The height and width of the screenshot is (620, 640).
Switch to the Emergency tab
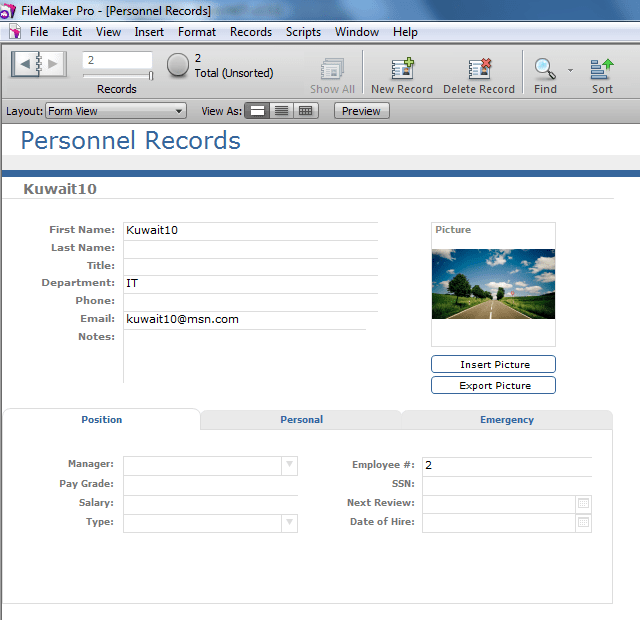507,420
